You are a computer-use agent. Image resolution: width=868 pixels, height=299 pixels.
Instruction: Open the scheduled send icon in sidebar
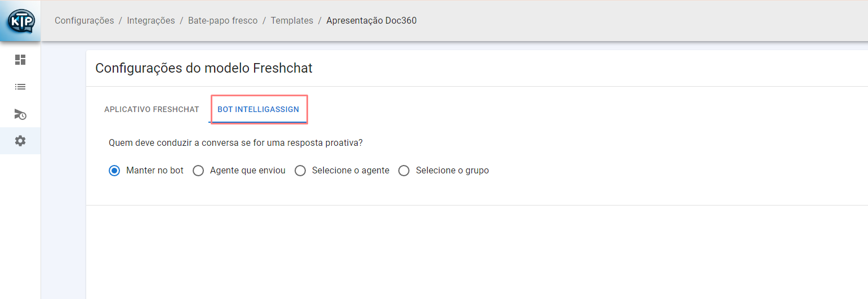(20, 114)
